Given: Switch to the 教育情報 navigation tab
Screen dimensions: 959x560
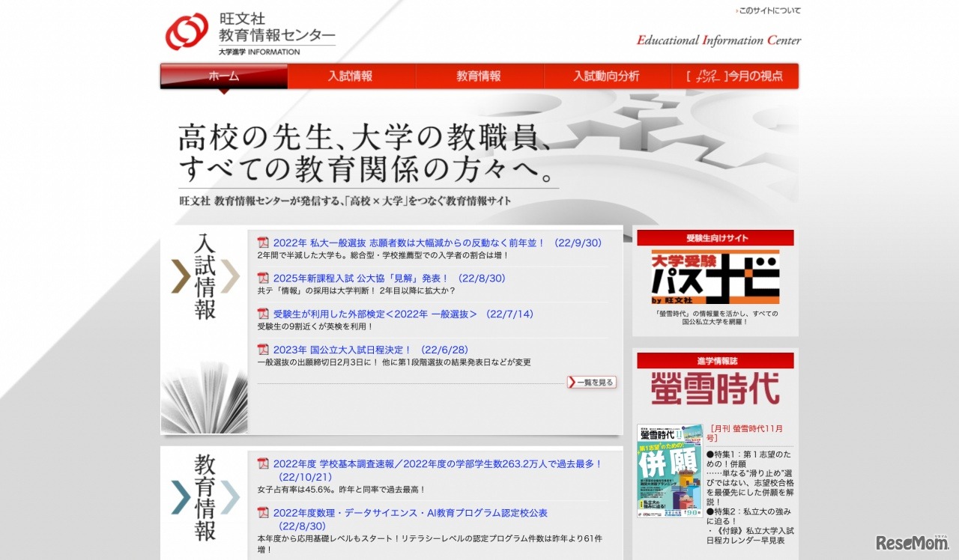Looking at the screenshot, I should (479, 76).
